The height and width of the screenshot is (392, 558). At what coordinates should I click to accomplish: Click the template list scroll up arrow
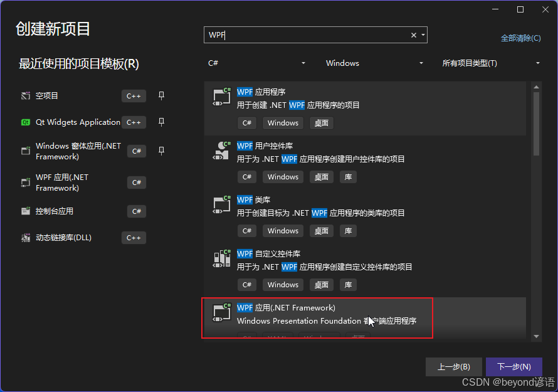pos(536,87)
